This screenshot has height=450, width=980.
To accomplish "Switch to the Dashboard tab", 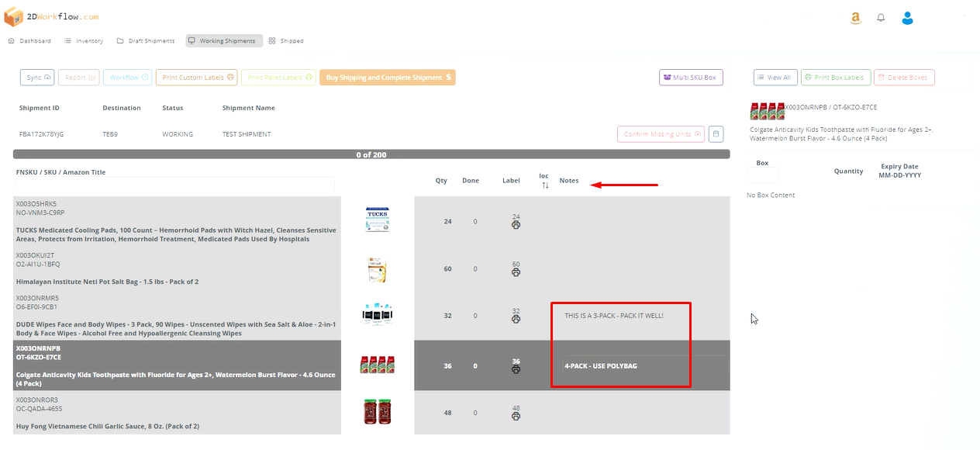I will point(29,41).
